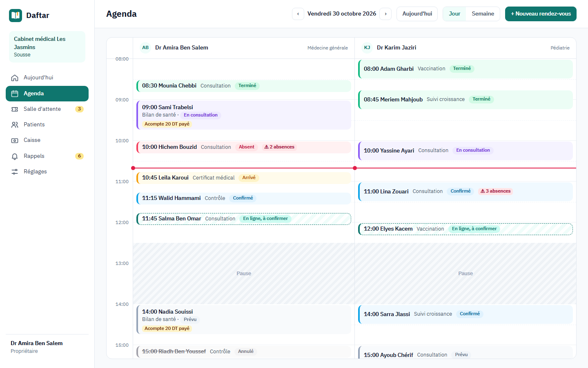
Task: Click the calendar icon next to Agenda
Action: (x=15, y=94)
